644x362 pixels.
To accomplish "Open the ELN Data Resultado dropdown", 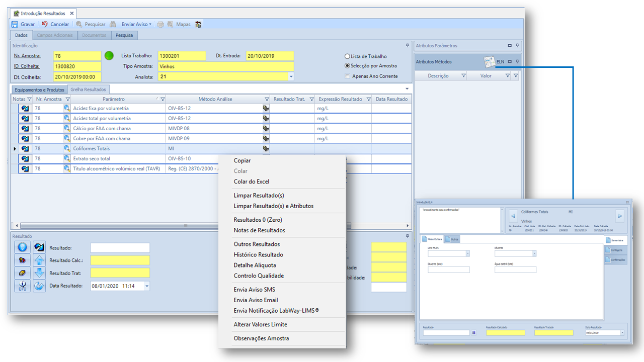I will (622, 333).
